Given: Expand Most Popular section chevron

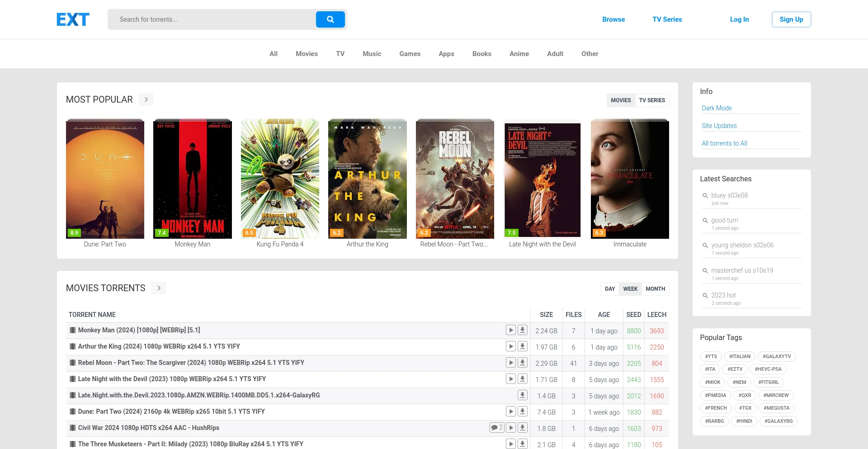Looking at the screenshot, I should click(x=146, y=99).
